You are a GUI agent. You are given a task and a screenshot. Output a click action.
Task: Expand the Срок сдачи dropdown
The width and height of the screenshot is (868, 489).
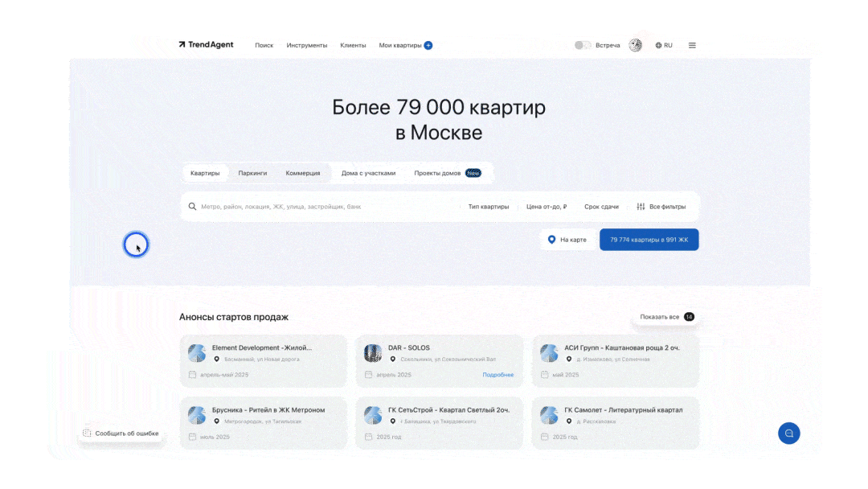click(601, 207)
